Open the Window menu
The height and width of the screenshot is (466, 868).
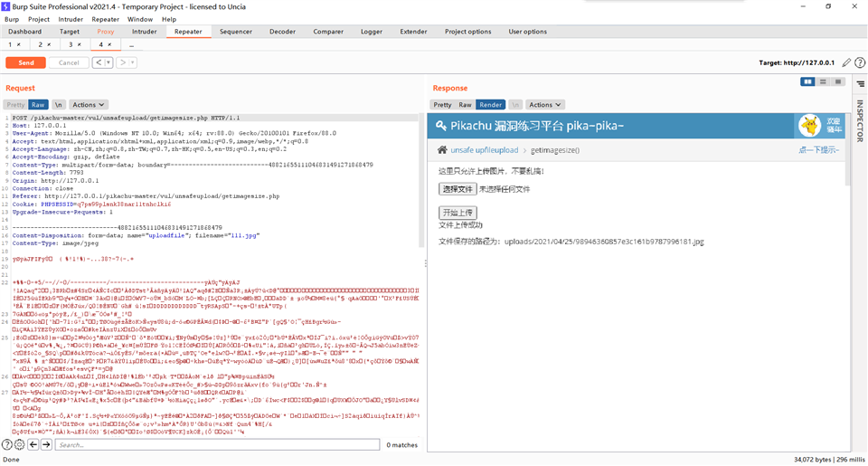coord(140,19)
